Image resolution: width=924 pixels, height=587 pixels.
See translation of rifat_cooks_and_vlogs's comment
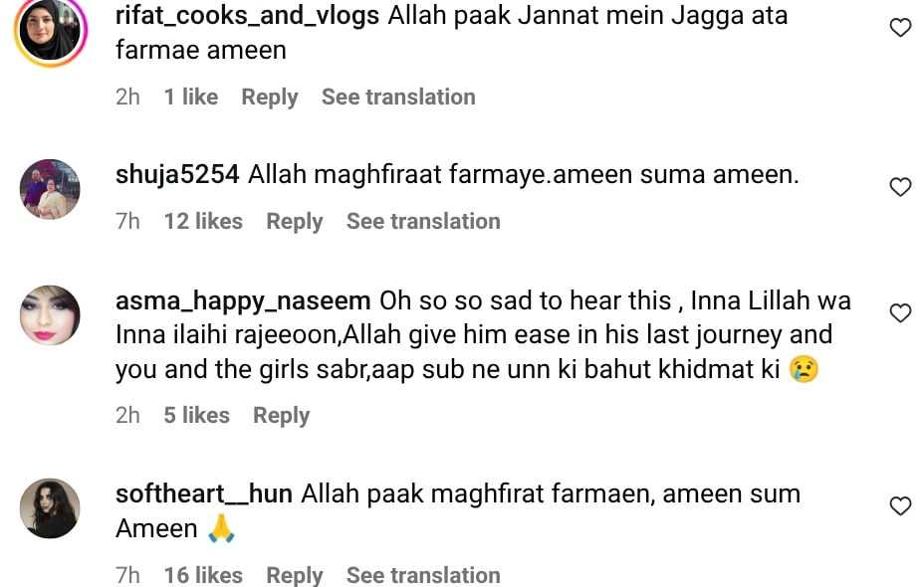tap(398, 97)
